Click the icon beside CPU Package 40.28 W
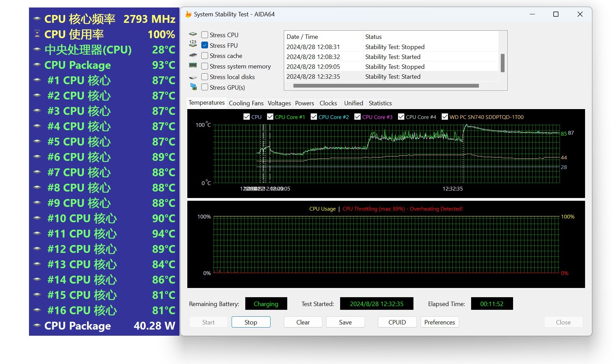The width and height of the screenshot is (612, 364). pyautogui.click(x=37, y=325)
